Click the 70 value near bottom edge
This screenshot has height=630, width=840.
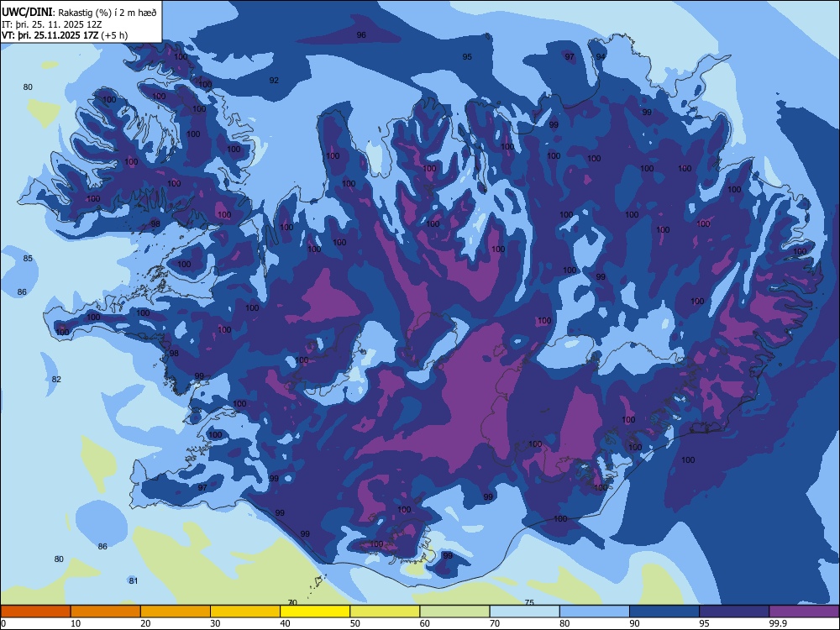coord(292,602)
